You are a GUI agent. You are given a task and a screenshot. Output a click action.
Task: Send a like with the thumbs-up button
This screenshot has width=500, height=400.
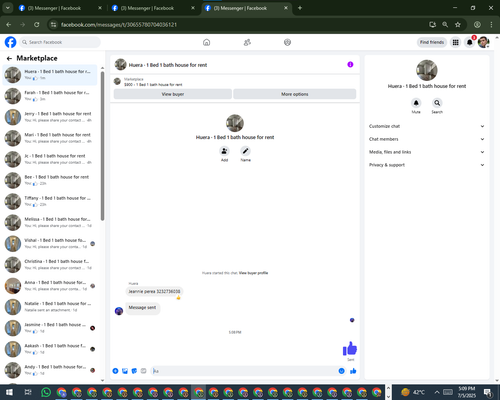(353, 371)
